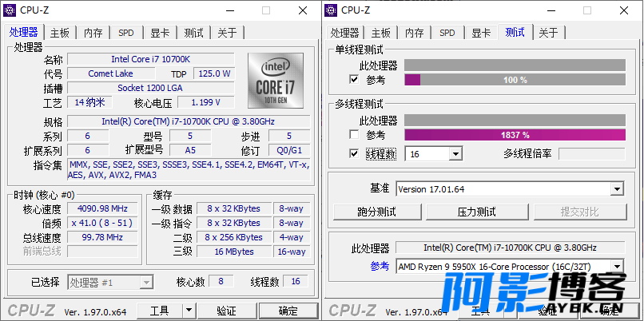This screenshot has height=321, width=644.
Task: Open the 处理器 #1 selection dropdown
Action: point(145,283)
